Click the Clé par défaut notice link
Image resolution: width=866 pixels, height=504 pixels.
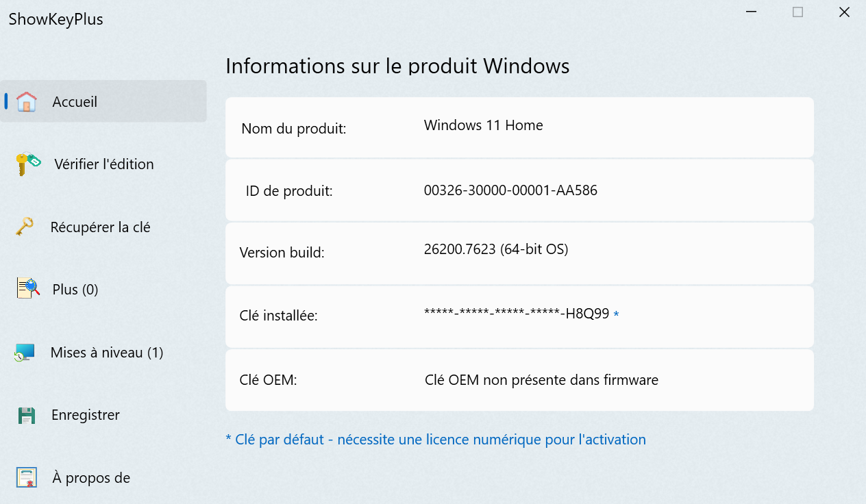pyautogui.click(x=435, y=440)
